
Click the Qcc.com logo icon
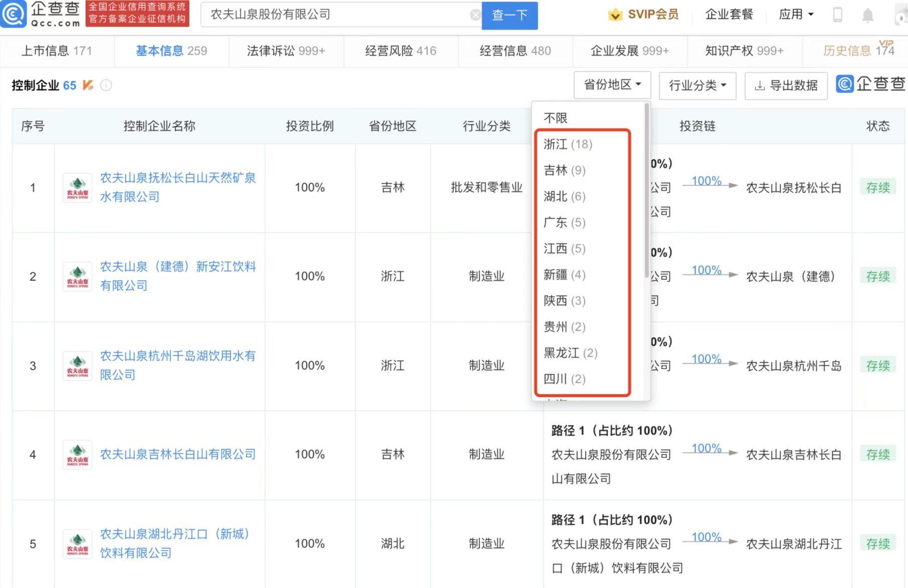click(14, 14)
